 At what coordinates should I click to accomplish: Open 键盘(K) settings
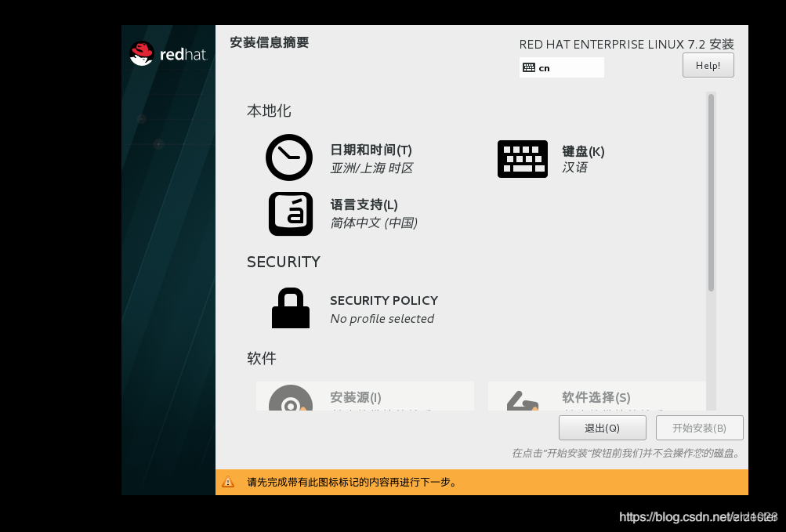[583, 151]
